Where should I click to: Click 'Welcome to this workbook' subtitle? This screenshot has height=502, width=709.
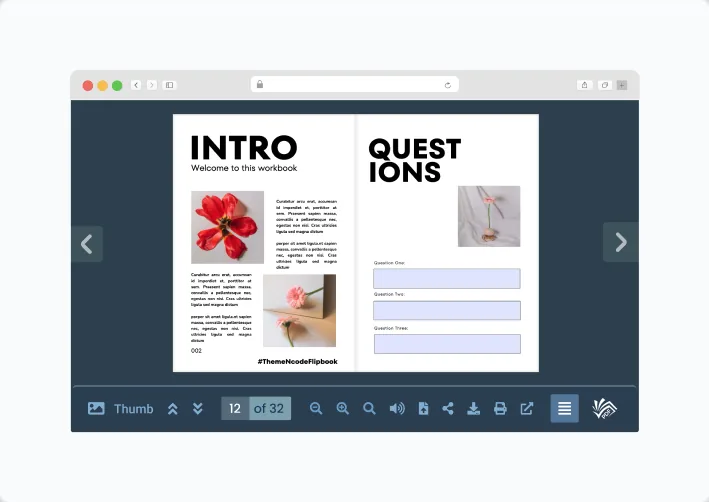[x=244, y=168]
